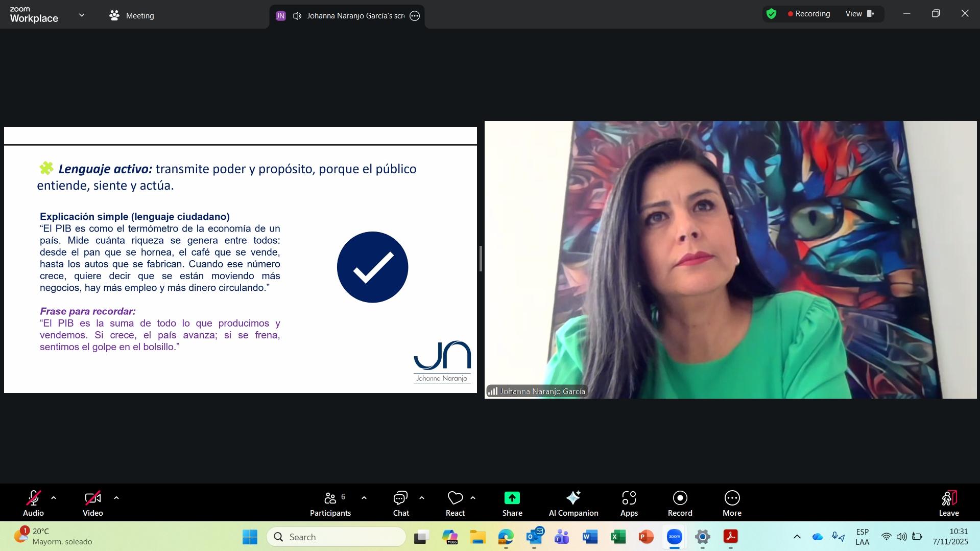This screenshot has height=551, width=980.
Task: Leave the meeting
Action: [x=948, y=503]
